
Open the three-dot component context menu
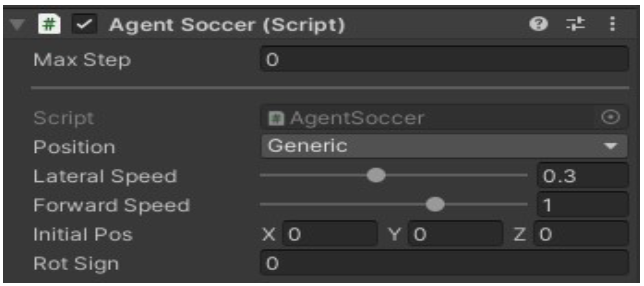coord(612,24)
